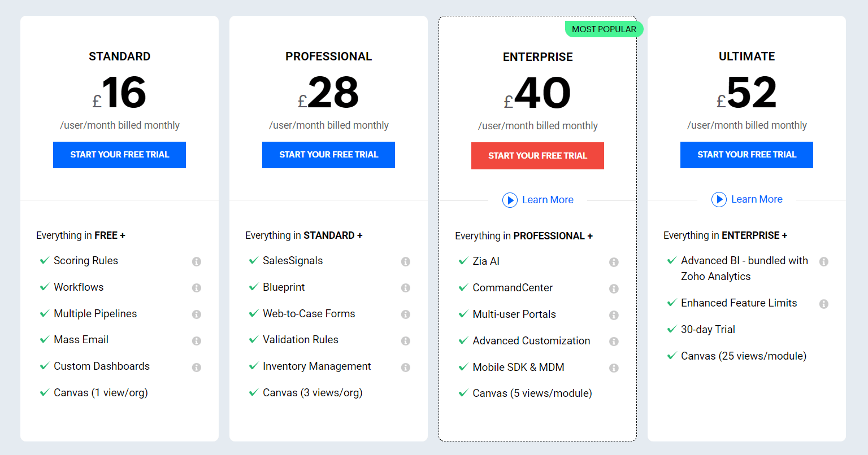Click the info icon beside Inventory Management

pos(406,367)
